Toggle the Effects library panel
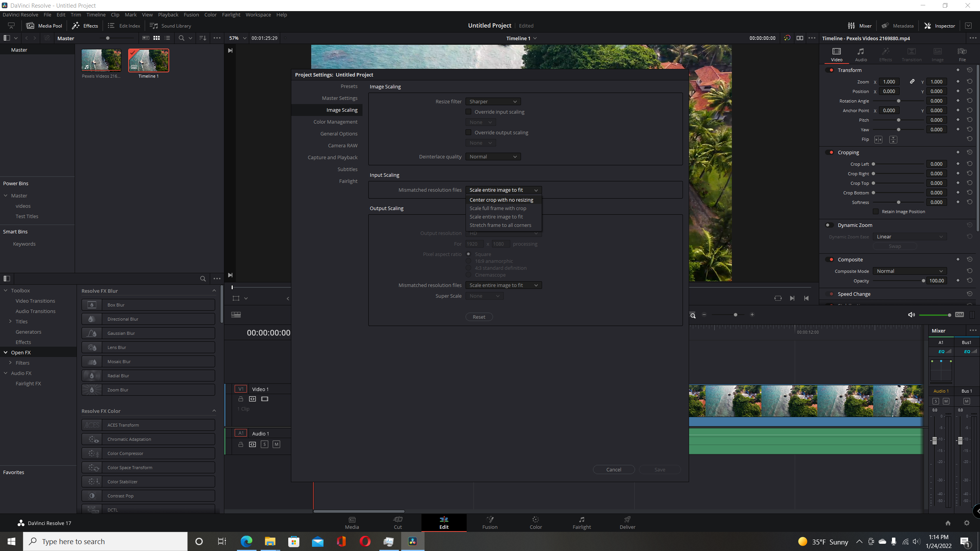Viewport: 980px width, 551px height. click(85, 26)
